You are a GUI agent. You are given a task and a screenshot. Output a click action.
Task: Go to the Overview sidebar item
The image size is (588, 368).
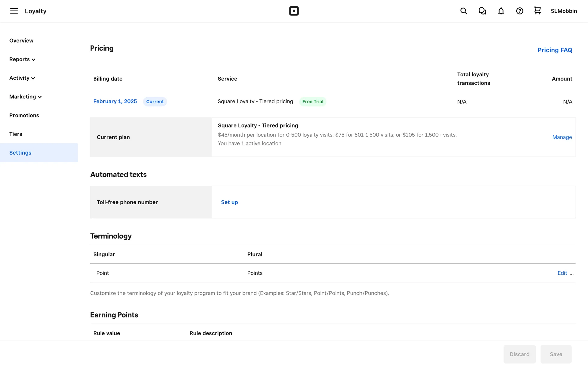tap(21, 41)
